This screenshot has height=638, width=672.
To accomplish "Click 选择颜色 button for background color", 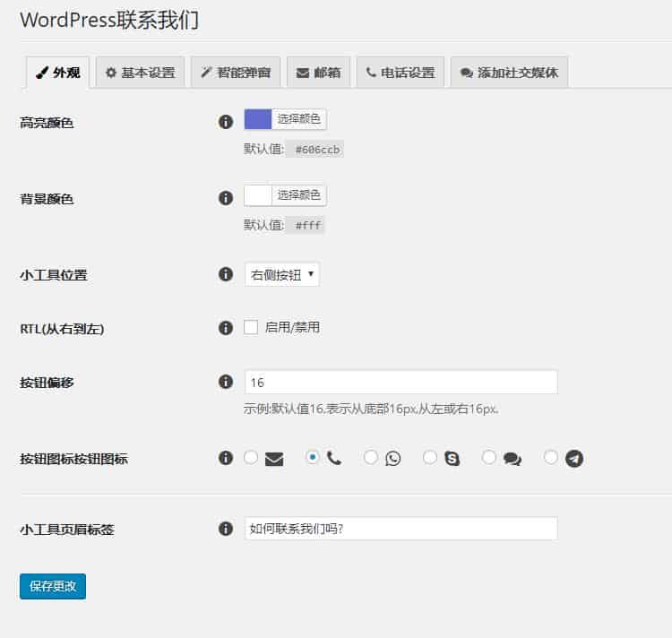I will [x=298, y=195].
